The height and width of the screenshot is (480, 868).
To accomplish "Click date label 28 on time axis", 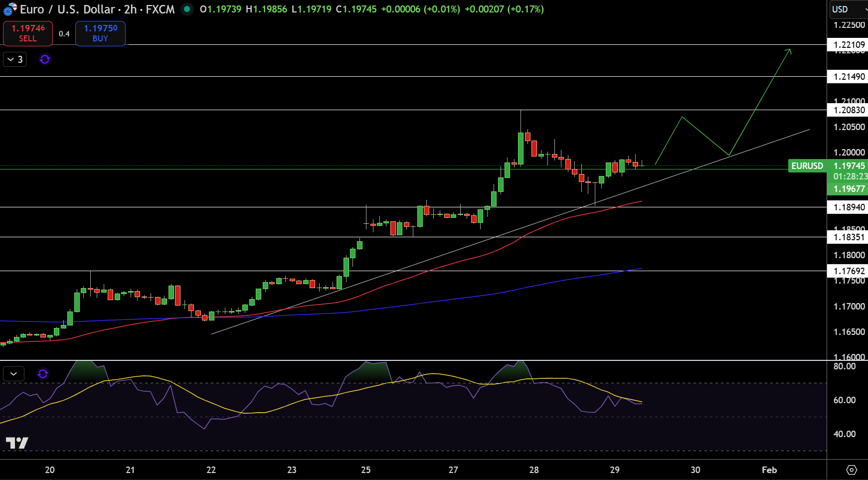I will (x=534, y=470).
